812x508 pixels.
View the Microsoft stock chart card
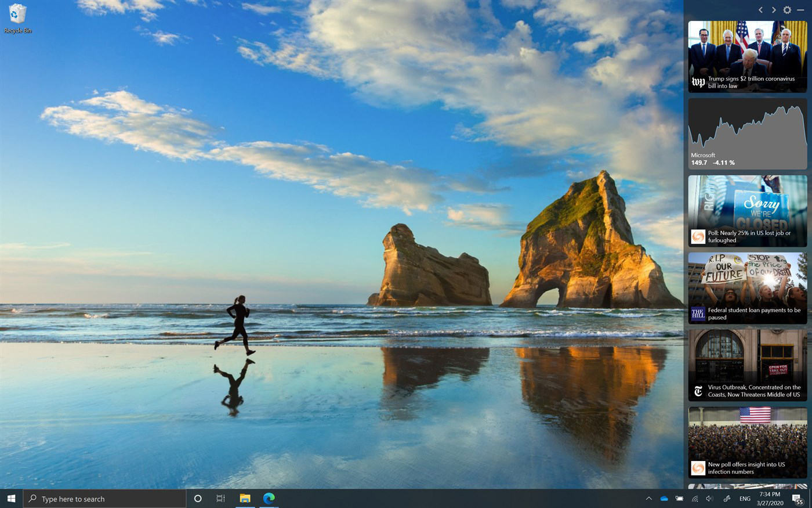(747, 134)
